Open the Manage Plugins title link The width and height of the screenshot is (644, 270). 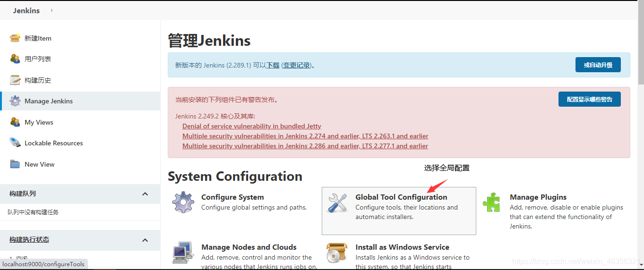coord(538,197)
